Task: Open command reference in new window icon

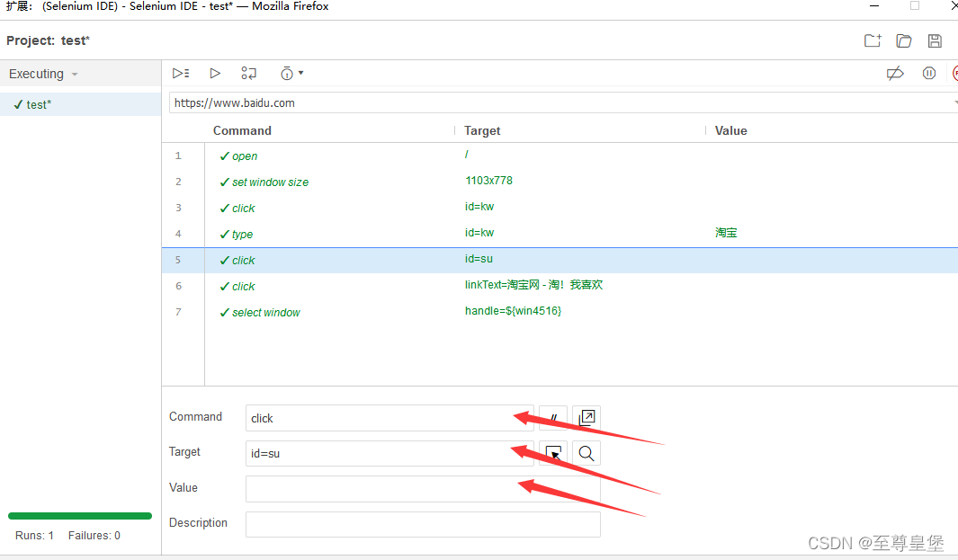Action: pos(586,418)
